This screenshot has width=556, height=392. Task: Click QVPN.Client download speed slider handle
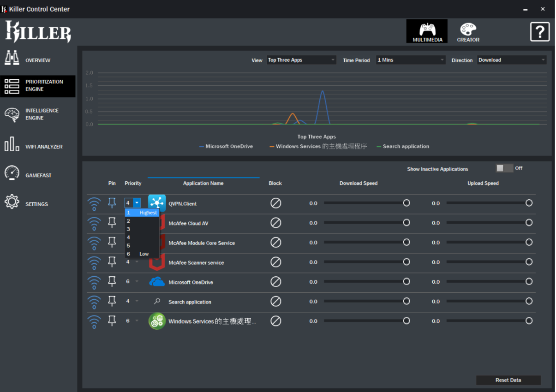(x=407, y=203)
